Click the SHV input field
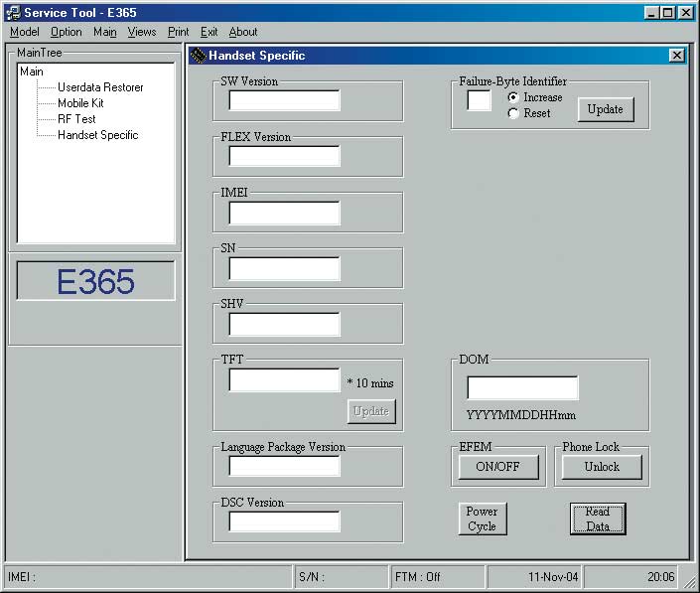The height and width of the screenshot is (593, 700). click(x=284, y=324)
